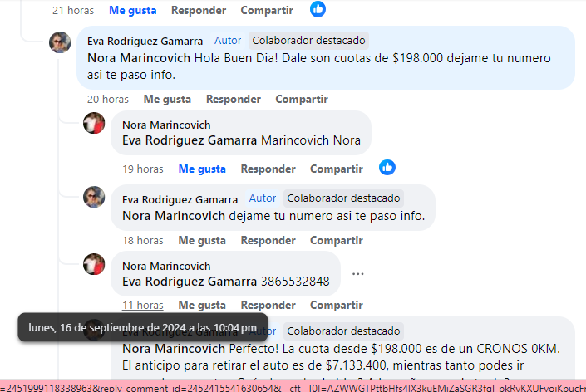Click the like reaction icon beside top Compartir
Viewport: 586px width, 392px height.
click(x=318, y=9)
